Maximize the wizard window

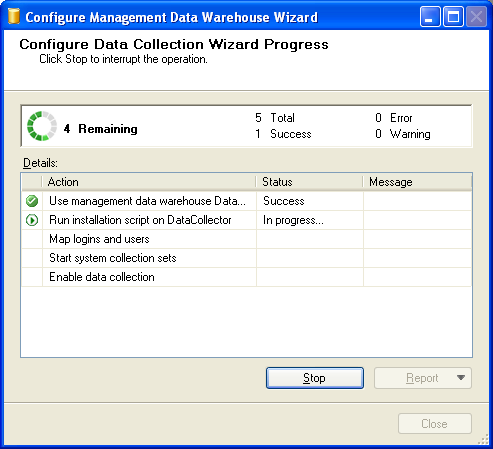[453, 16]
